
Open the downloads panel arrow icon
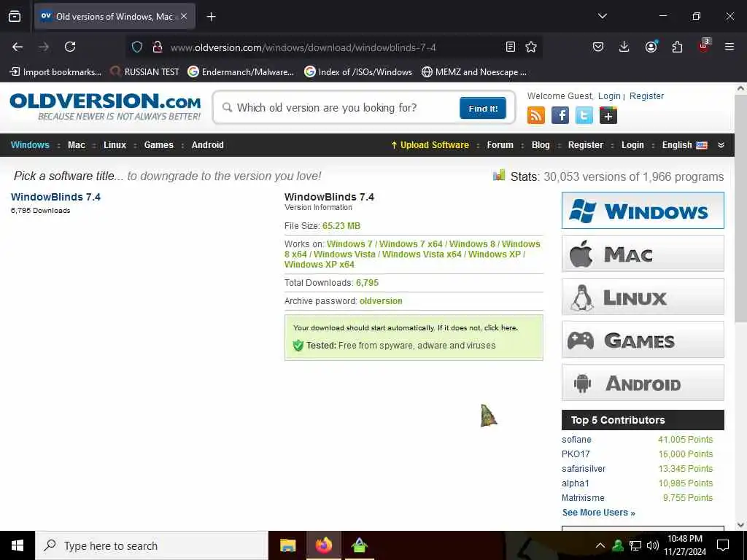click(624, 47)
